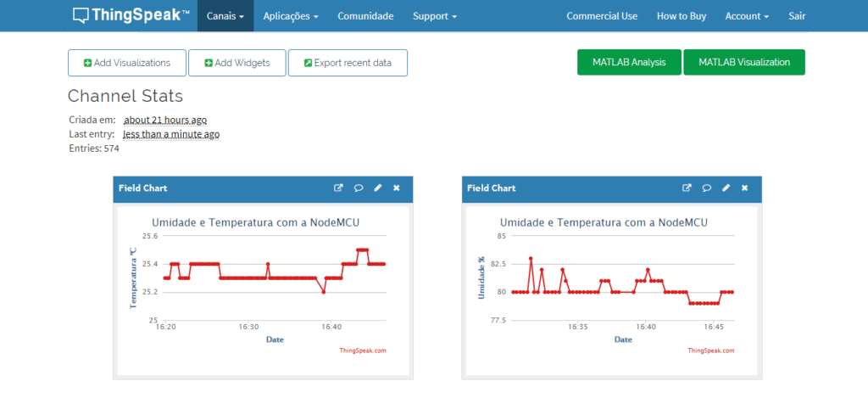The width and height of the screenshot is (868, 398).
Task: Launch MATLAB Analysis
Action: (629, 62)
